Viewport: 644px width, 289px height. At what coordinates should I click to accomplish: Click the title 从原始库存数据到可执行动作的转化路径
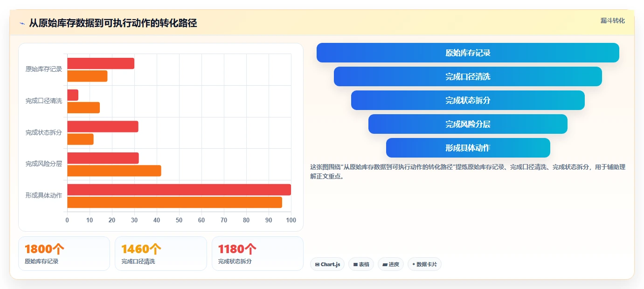click(x=113, y=23)
